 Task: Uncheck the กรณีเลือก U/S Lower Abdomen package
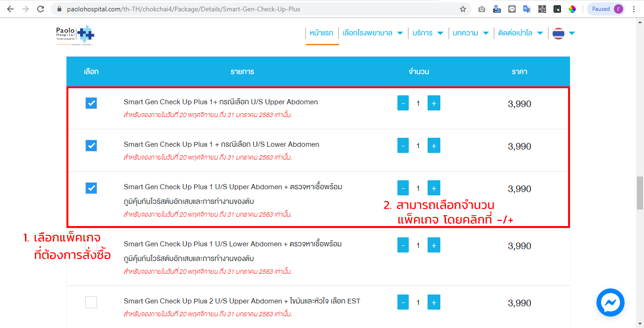pos(91,145)
